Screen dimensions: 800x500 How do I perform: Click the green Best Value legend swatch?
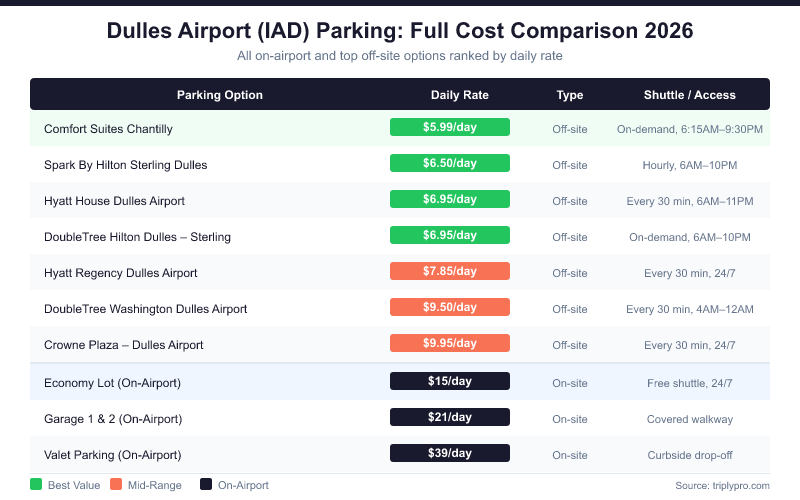coord(36,485)
